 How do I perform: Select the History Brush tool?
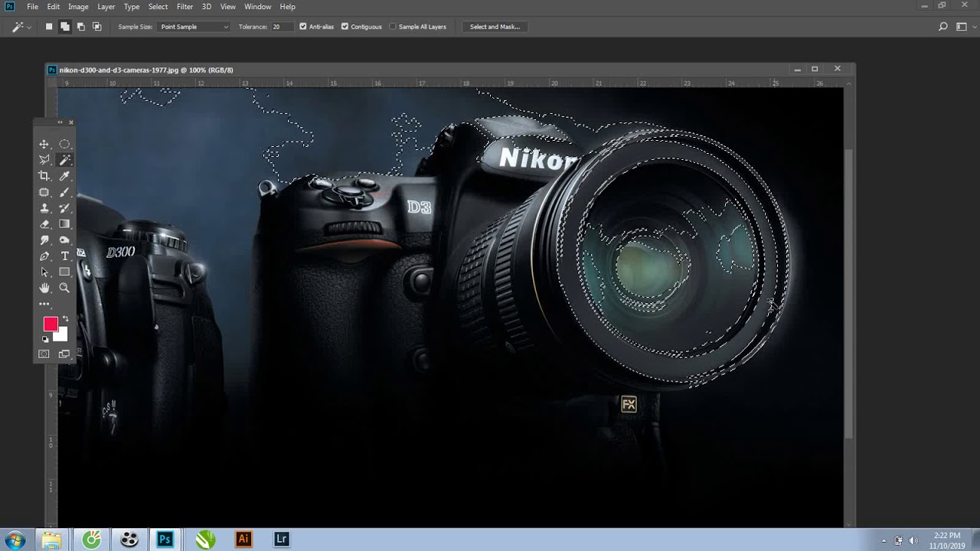(64, 208)
